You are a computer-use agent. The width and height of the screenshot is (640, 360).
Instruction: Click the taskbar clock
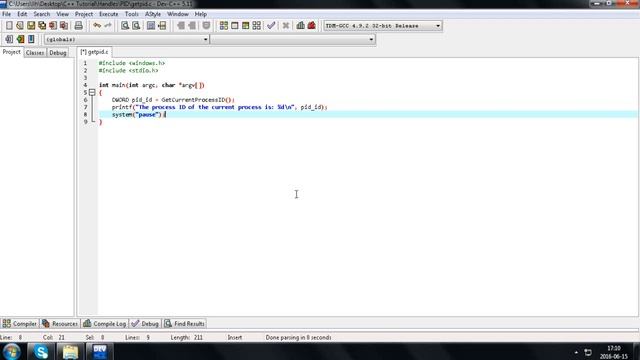pyautogui.click(x=614, y=352)
